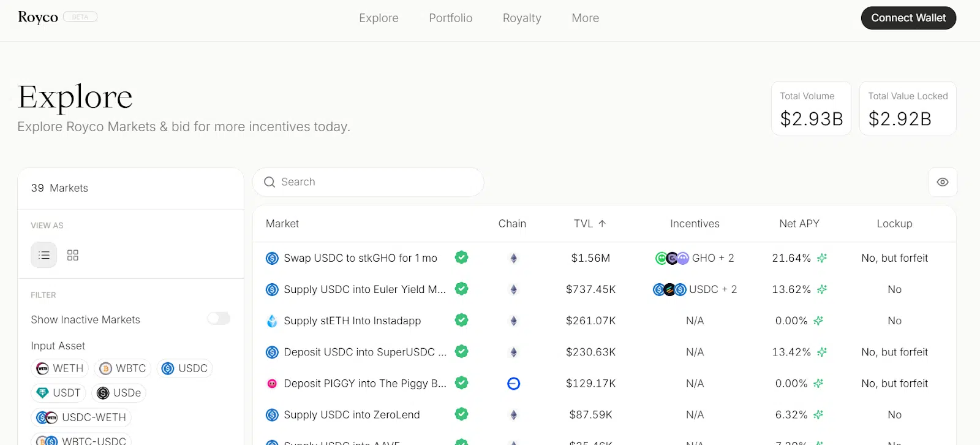Click the PIGGY token icon
Image resolution: width=980 pixels, height=445 pixels.
tap(272, 383)
